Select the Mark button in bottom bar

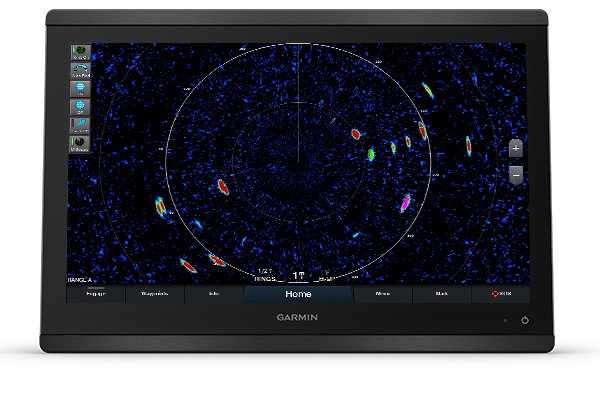442,294
